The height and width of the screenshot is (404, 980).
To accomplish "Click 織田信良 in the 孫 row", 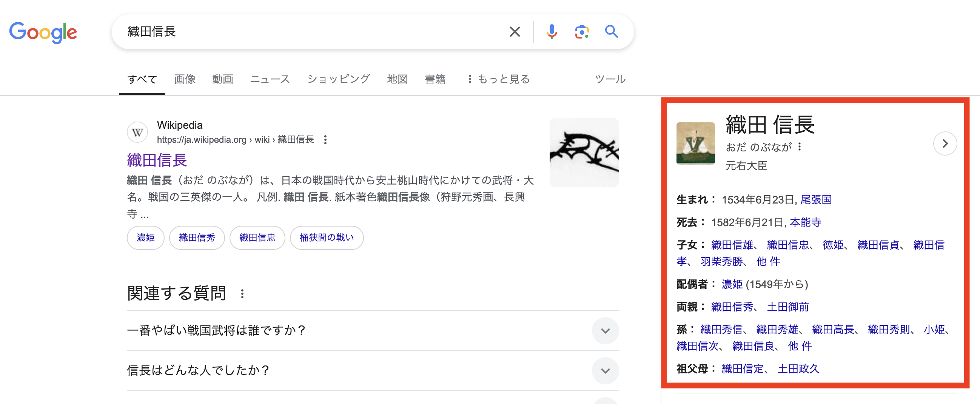I will 753,346.
